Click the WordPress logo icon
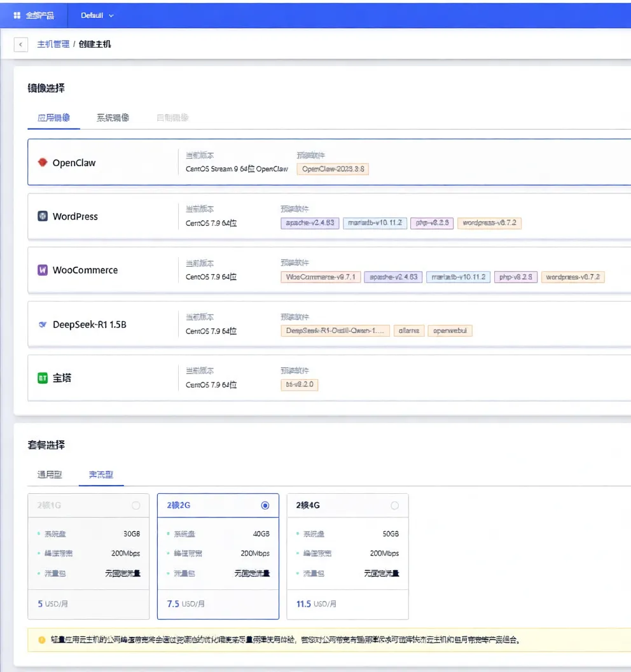Viewport: 631px width, 672px height. 41,216
